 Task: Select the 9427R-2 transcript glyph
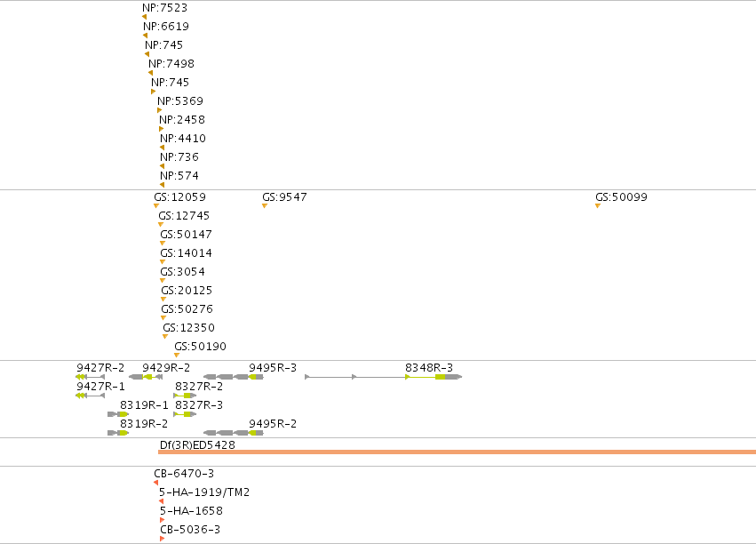[90, 377]
